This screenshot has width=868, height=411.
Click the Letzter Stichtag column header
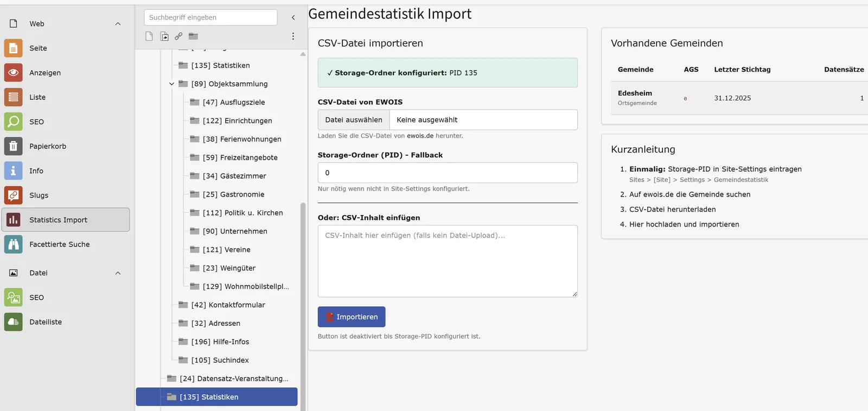(x=742, y=69)
